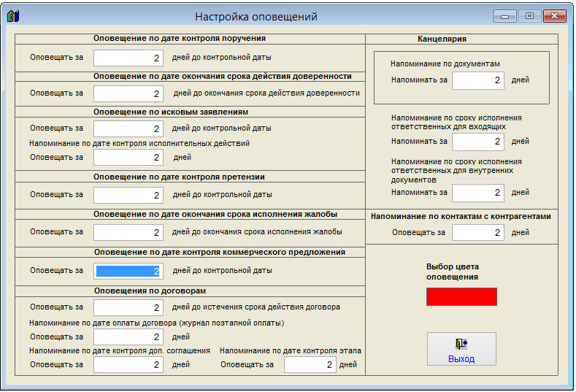Viewport: 576px width, 392px height.
Task: Click days field for истечения срока действия договора
Action: tap(128, 307)
